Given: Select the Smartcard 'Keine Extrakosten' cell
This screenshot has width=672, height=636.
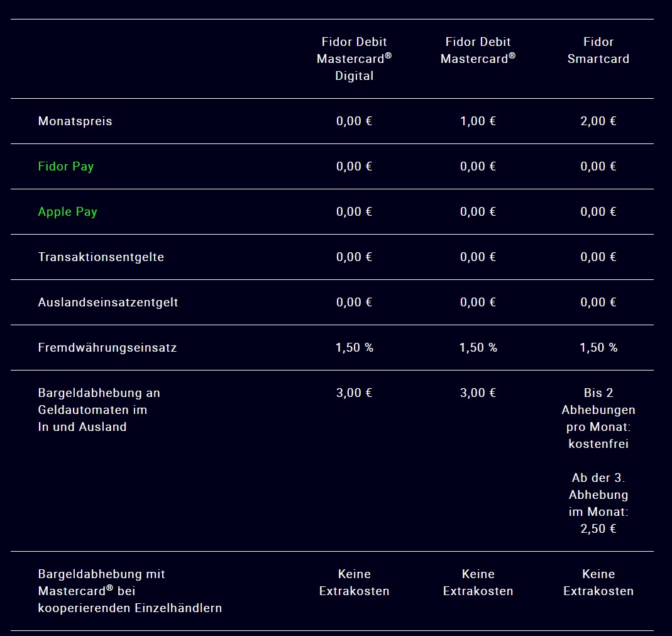Looking at the screenshot, I should pyautogui.click(x=598, y=583).
